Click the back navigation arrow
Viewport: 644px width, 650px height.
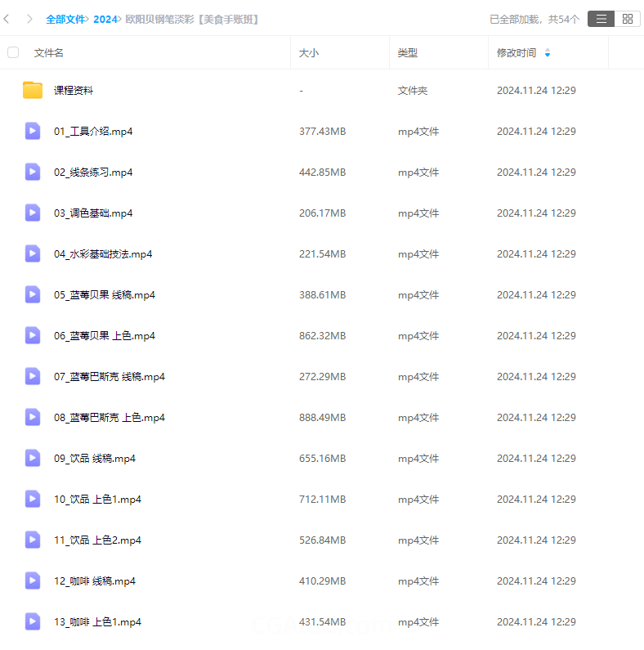click(7, 19)
